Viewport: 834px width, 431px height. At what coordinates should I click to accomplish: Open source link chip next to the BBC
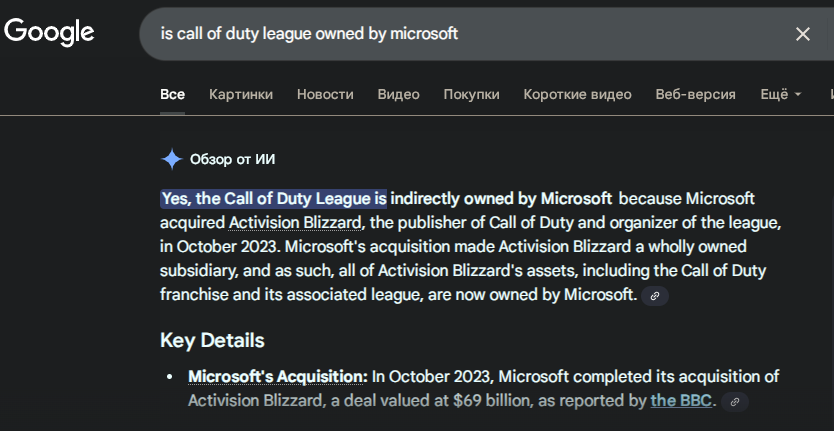pos(734,402)
